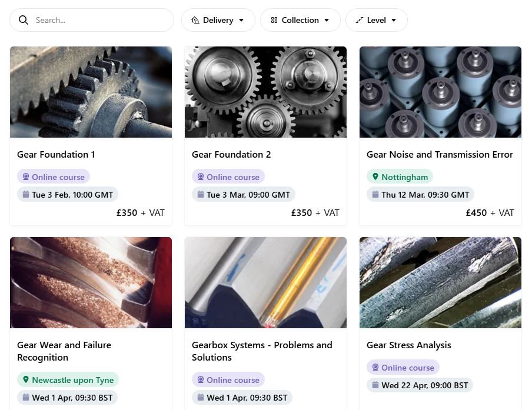Open the Gear Foundation 2 course title
532x410 pixels.
point(231,155)
